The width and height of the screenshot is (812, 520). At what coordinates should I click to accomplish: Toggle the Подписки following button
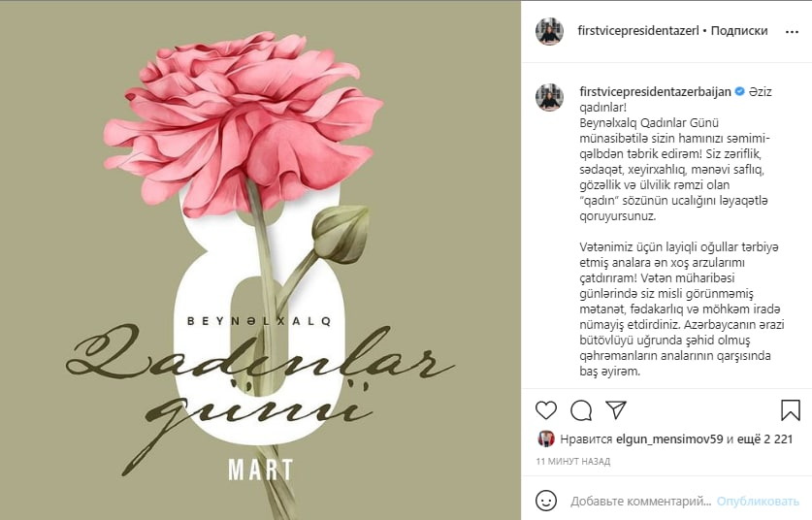739,30
